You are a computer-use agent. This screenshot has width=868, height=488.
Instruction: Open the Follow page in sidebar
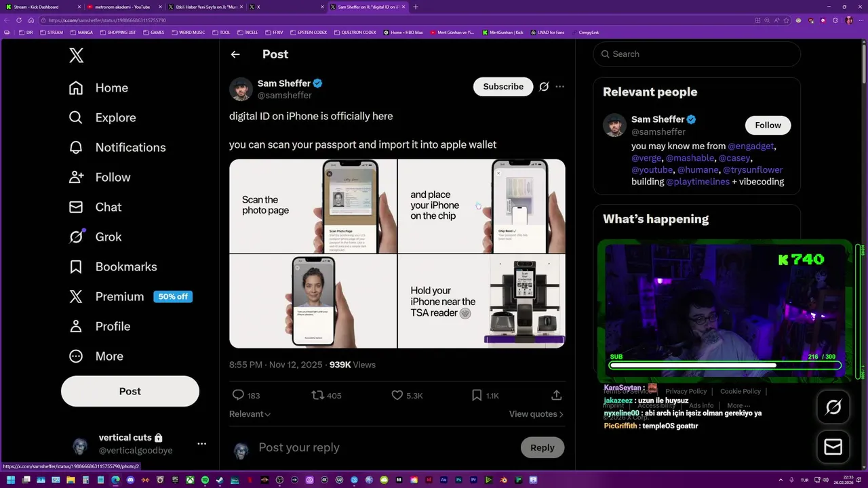tap(99, 178)
